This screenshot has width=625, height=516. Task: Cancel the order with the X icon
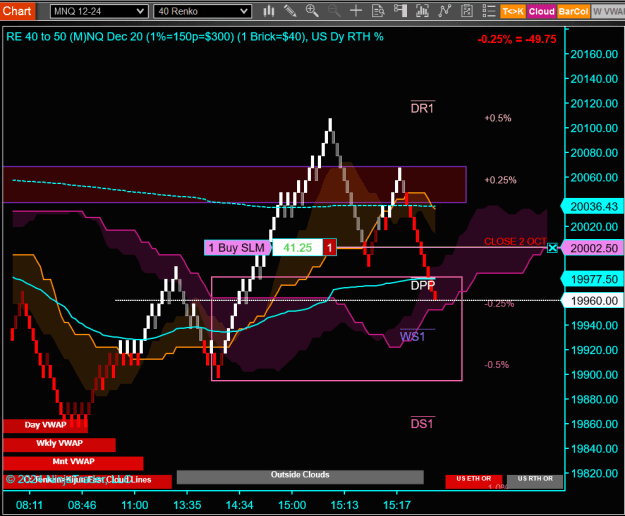point(552,248)
